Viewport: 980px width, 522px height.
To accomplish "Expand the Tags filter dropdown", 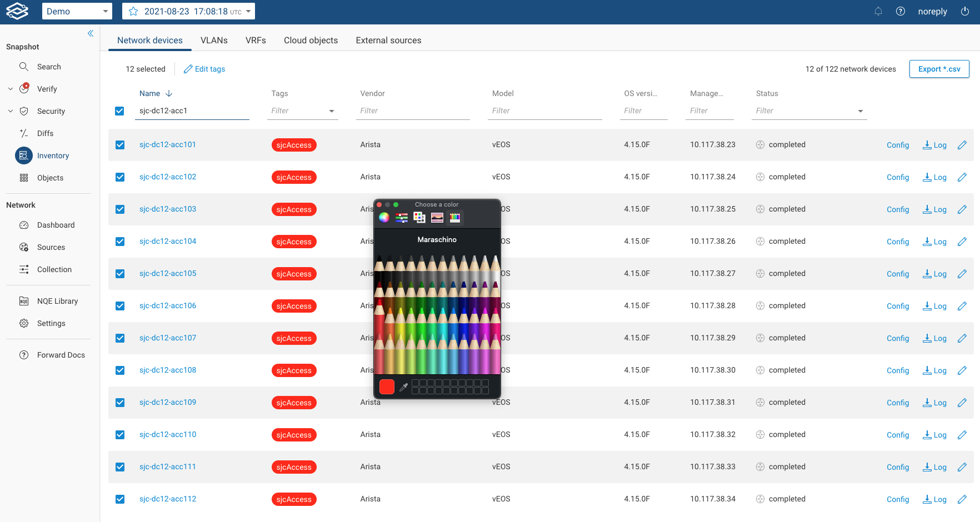I will click(332, 111).
